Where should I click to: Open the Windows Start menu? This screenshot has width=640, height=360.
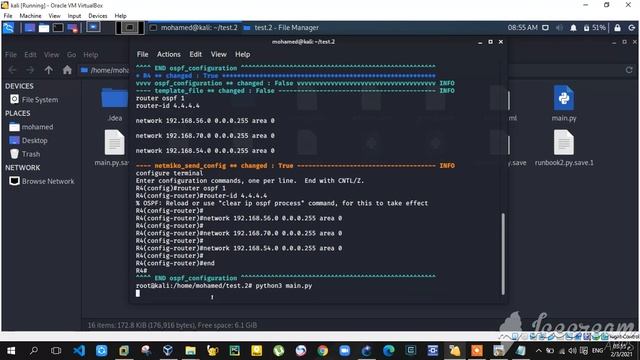tap(11, 351)
